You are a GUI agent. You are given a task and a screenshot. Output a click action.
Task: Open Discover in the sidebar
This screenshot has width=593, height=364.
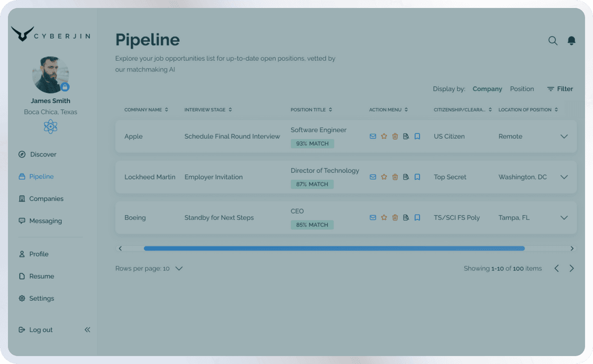pyautogui.click(x=38, y=154)
